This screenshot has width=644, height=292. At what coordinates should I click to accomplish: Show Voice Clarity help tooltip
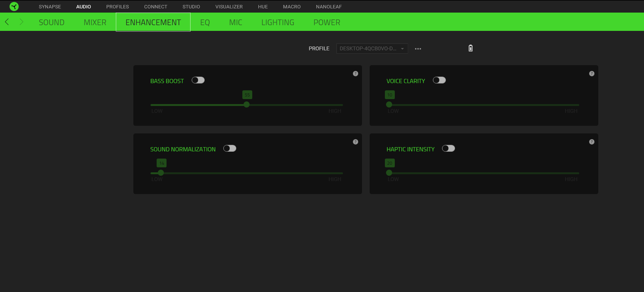pos(592,74)
